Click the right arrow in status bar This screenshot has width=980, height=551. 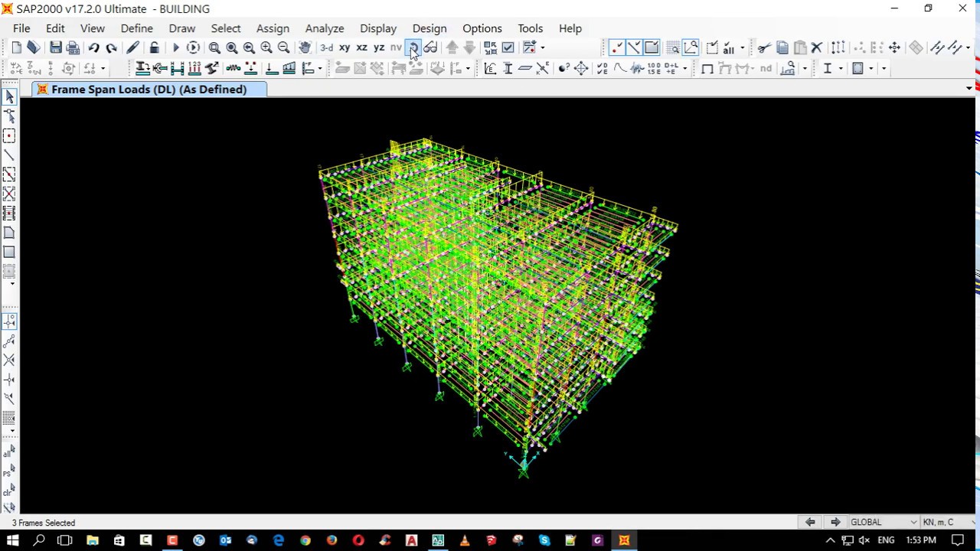click(x=835, y=522)
